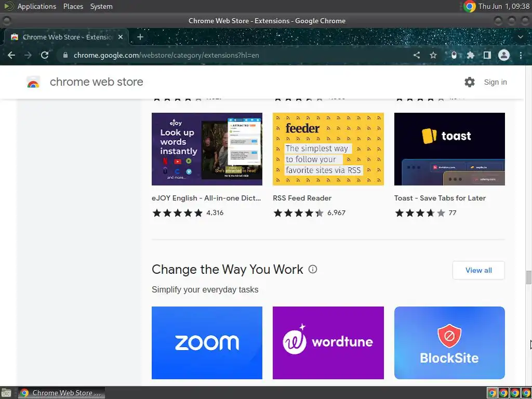Screen dimensions: 532x399
Task: Open Web Store settings gear
Action: (470, 82)
